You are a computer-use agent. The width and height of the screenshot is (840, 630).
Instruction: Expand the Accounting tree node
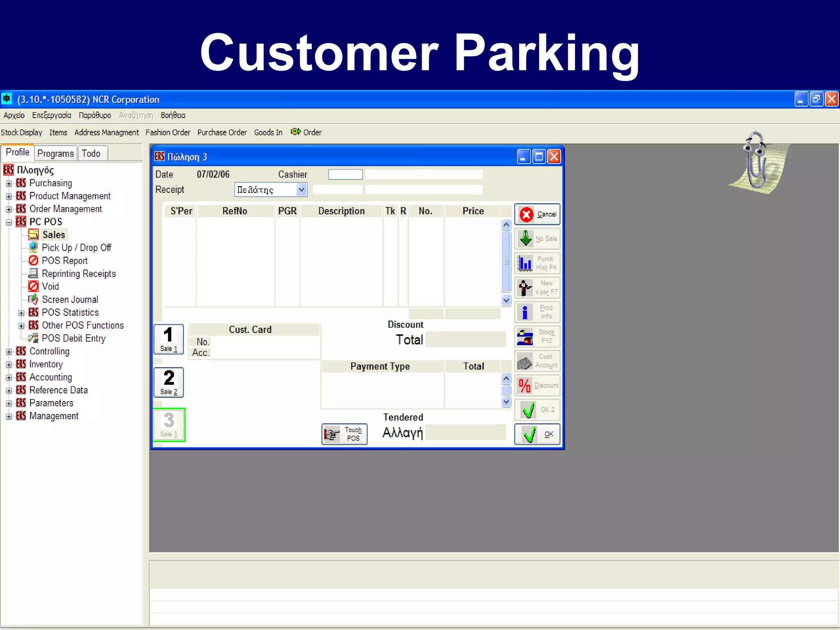click(x=9, y=377)
